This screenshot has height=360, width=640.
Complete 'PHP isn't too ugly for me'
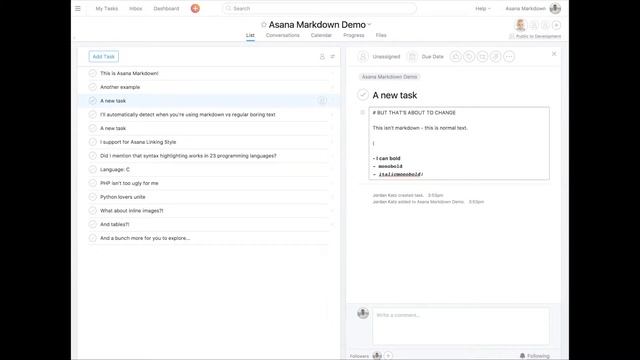coord(93,183)
